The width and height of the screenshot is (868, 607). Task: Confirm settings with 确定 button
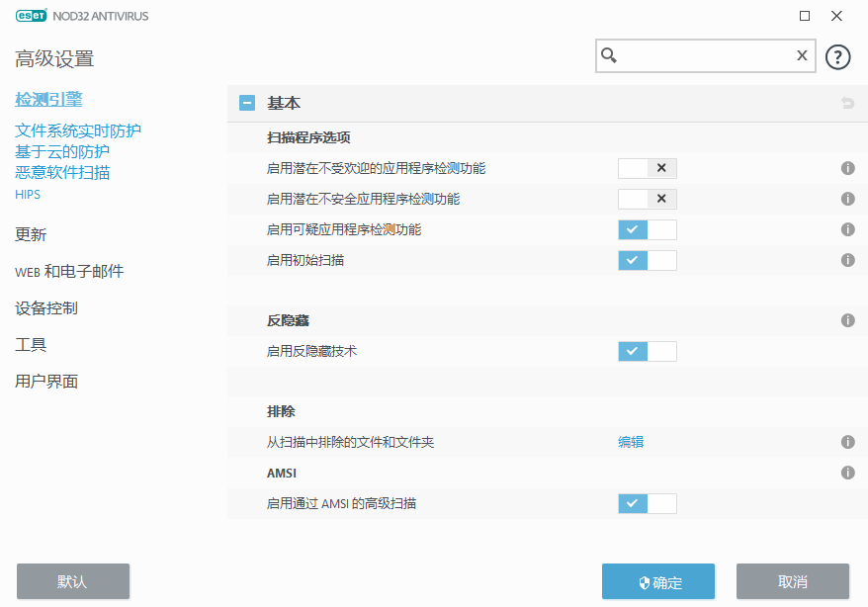click(x=658, y=581)
